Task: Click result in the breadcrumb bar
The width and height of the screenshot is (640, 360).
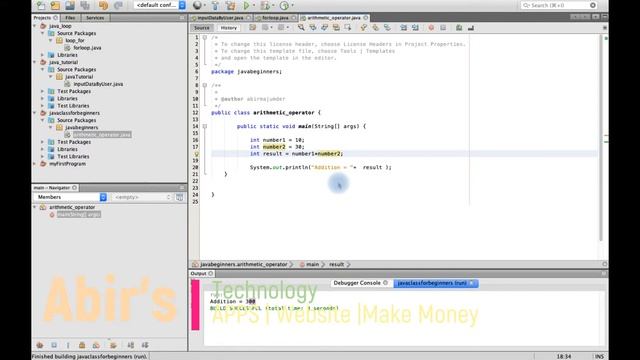Action: [x=336, y=264]
